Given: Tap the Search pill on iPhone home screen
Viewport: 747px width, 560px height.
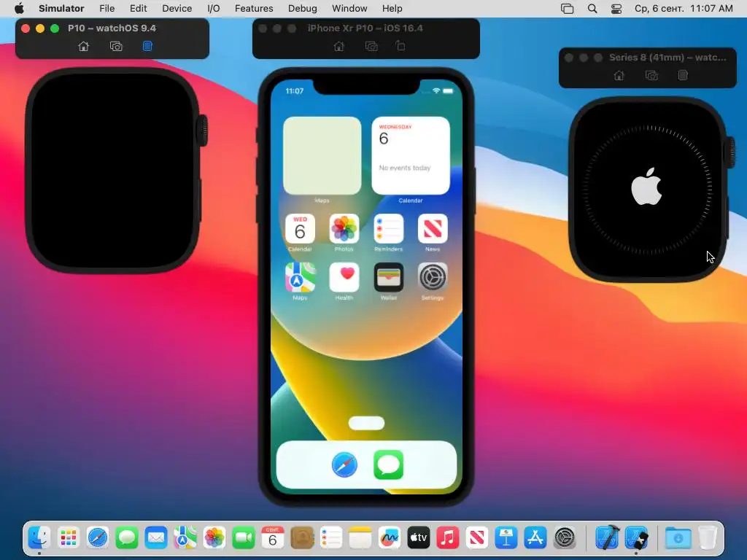Looking at the screenshot, I should pos(366,423).
